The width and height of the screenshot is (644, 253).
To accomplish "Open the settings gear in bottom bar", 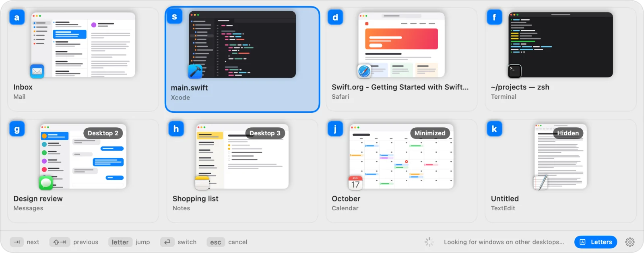I will pyautogui.click(x=630, y=242).
